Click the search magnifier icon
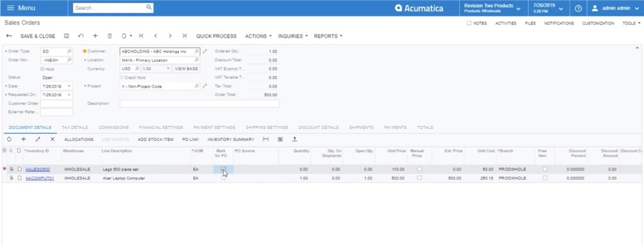644x246 pixels. [148, 8]
